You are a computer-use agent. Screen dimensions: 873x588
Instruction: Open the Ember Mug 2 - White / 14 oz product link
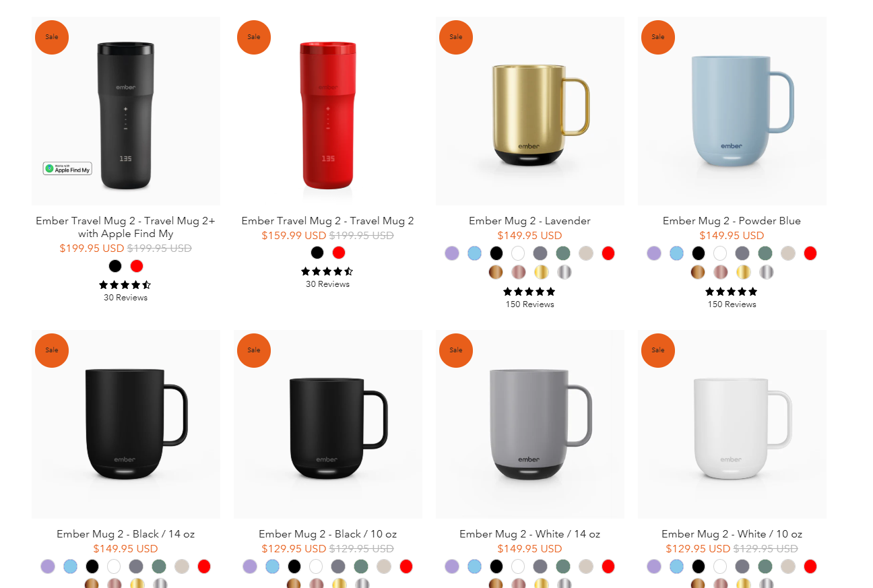(529, 534)
